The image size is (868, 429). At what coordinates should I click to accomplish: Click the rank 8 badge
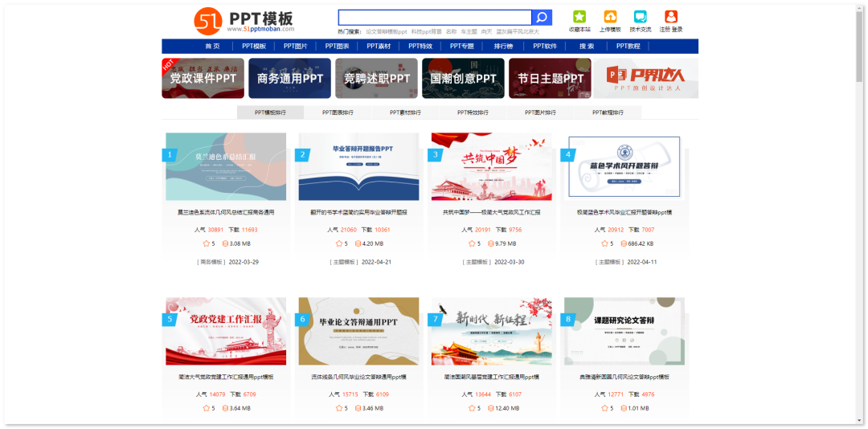click(568, 320)
